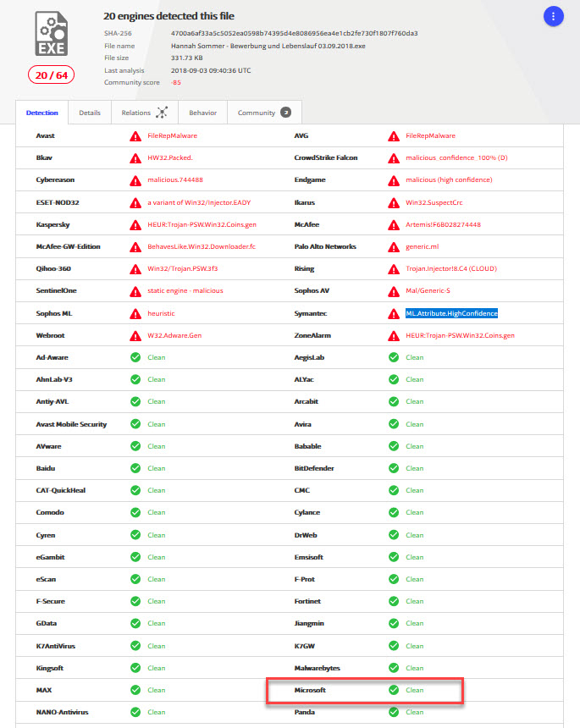Click the Endgame malicious high confidence result

449,179
